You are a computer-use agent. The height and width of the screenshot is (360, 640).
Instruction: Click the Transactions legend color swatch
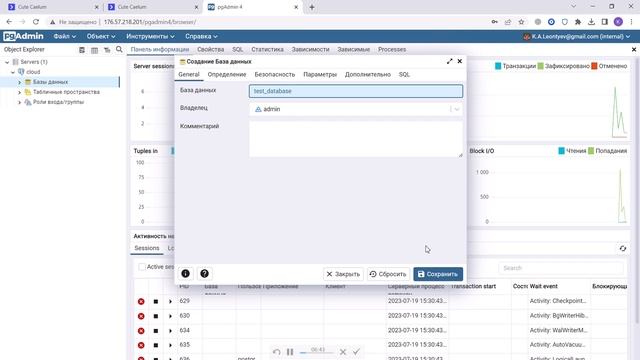tap(498, 66)
